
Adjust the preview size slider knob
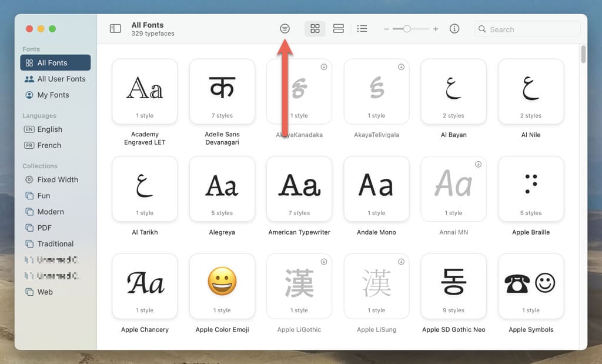407,29
